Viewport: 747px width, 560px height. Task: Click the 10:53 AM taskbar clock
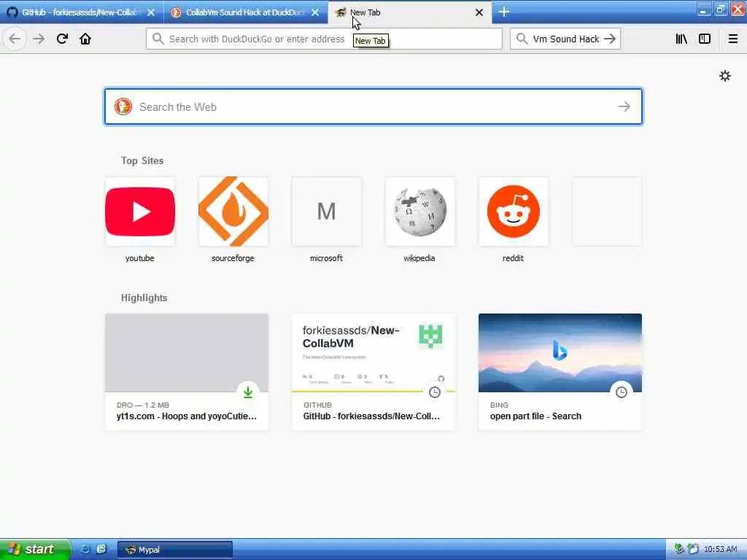click(720, 549)
